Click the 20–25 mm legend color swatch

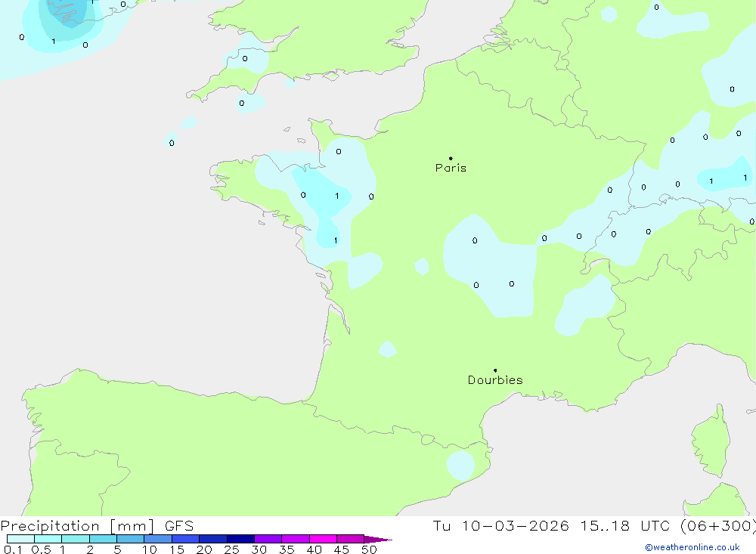(213, 539)
